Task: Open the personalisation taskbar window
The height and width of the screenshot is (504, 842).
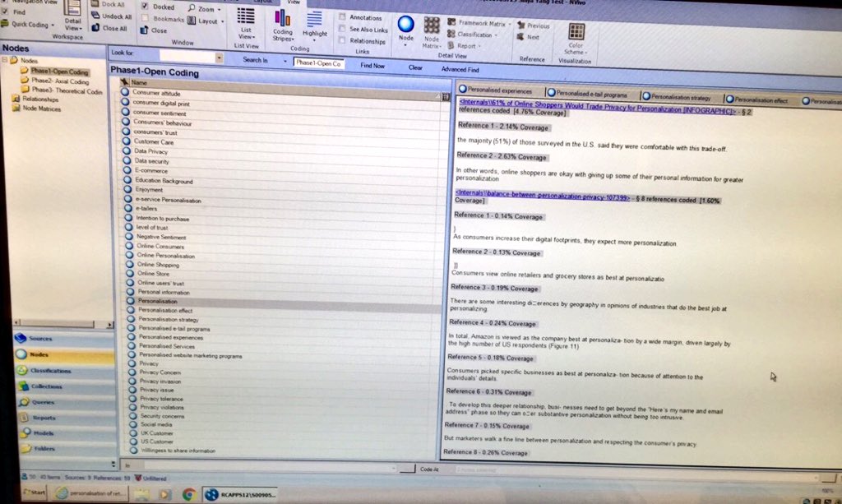Action: click(x=91, y=493)
